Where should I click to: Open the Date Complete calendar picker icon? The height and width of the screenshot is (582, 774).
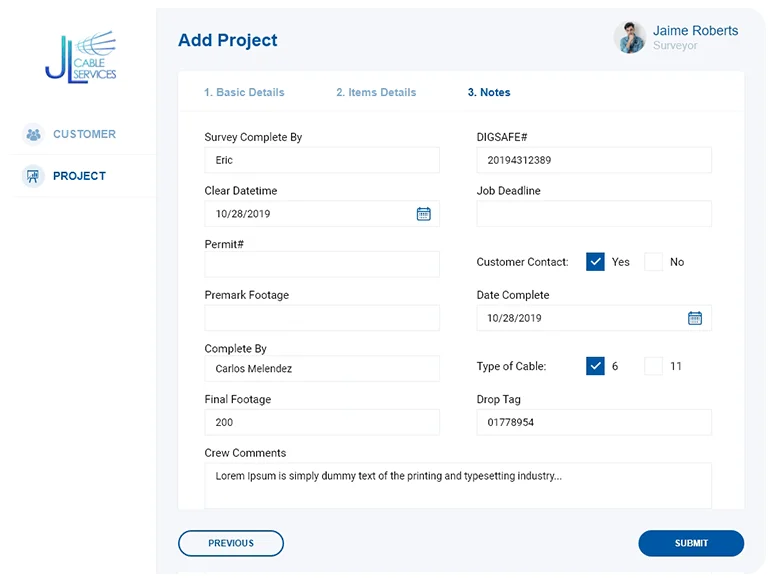pyautogui.click(x=695, y=318)
